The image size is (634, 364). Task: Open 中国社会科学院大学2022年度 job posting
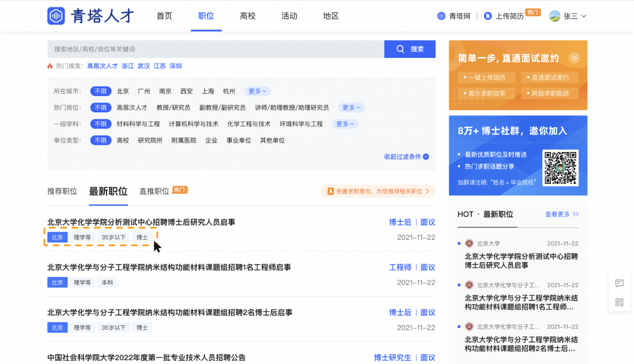(147, 358)
